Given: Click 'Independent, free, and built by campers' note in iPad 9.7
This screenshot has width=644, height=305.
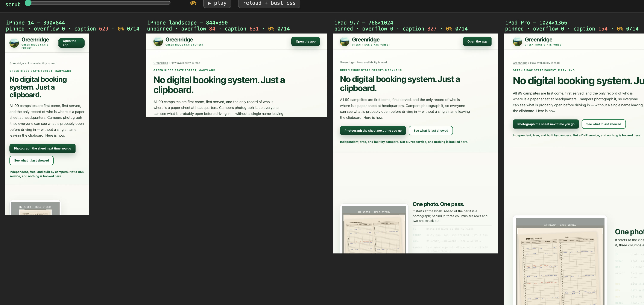Looking at the screenshot, I should point(404,142).
